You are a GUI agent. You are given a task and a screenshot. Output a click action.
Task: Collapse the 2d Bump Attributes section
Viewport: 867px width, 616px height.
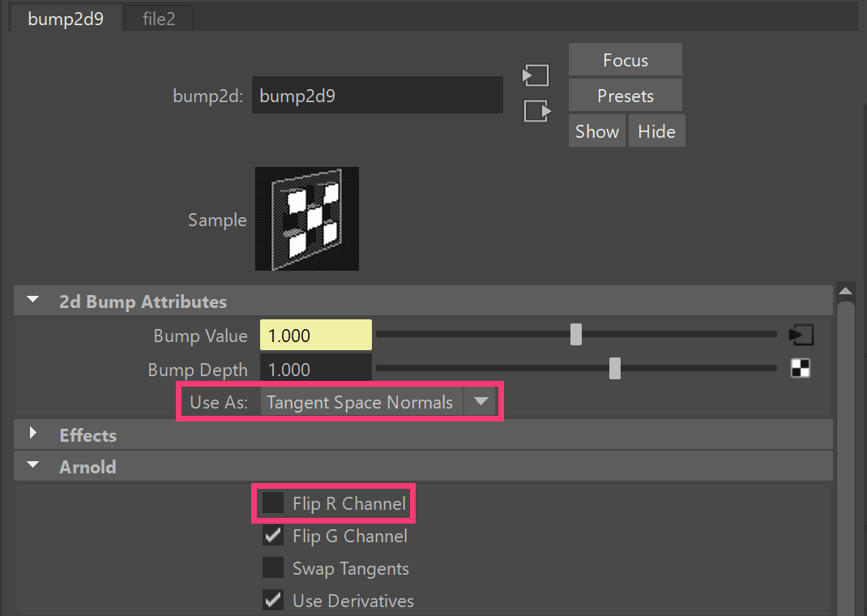click(x=32, y=301)
